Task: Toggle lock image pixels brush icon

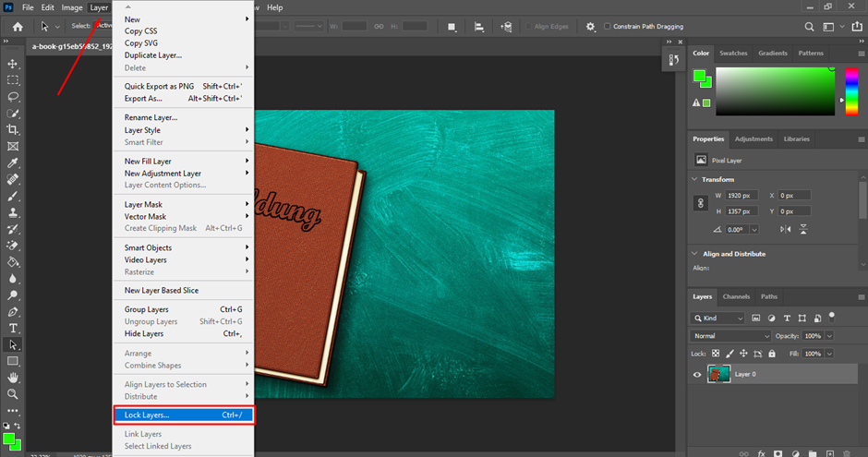Action: [729, 354]
